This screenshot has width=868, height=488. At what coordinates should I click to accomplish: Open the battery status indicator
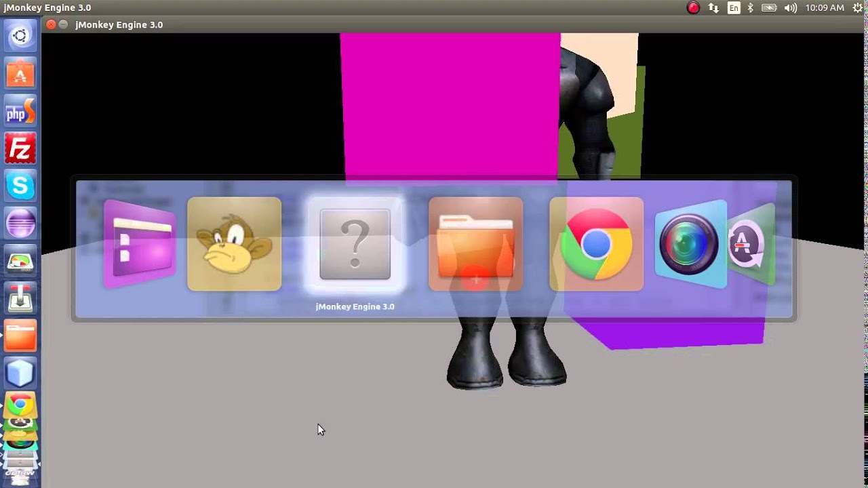coord(769,8)
